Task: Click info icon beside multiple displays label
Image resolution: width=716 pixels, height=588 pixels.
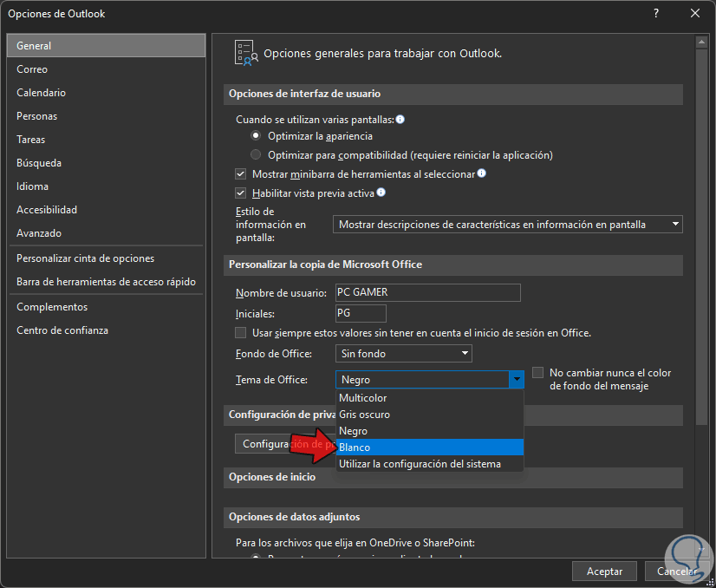Action: point(400,119)
